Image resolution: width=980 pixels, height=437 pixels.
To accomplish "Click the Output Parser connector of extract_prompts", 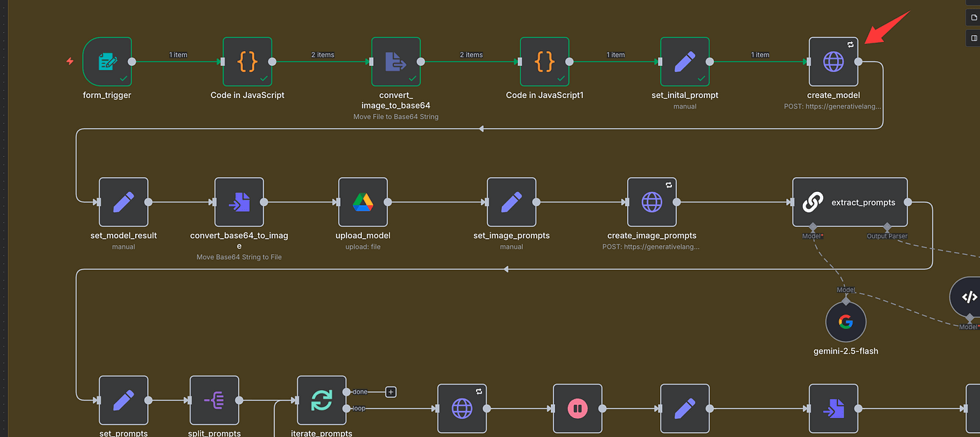I will tap(887, 228).
